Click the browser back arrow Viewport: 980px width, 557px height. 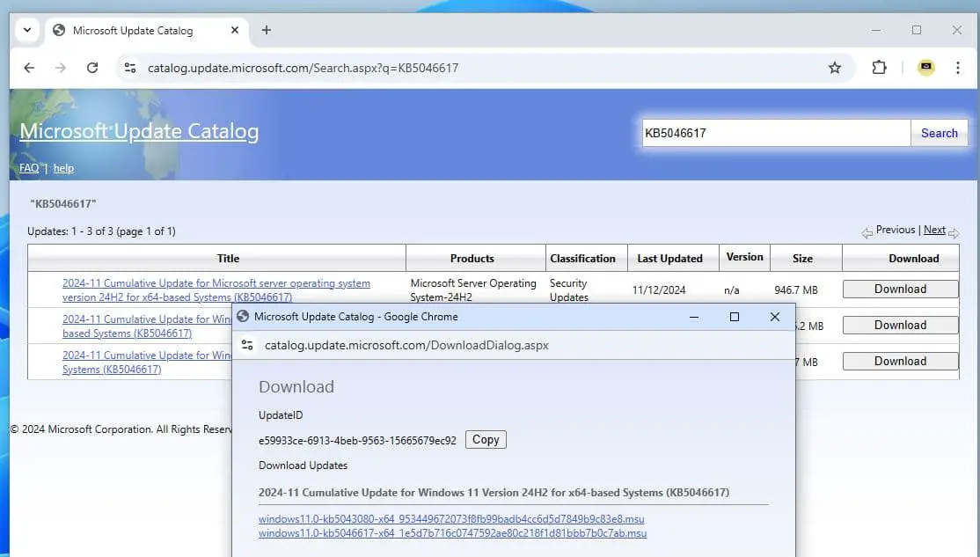pos(29,68)
